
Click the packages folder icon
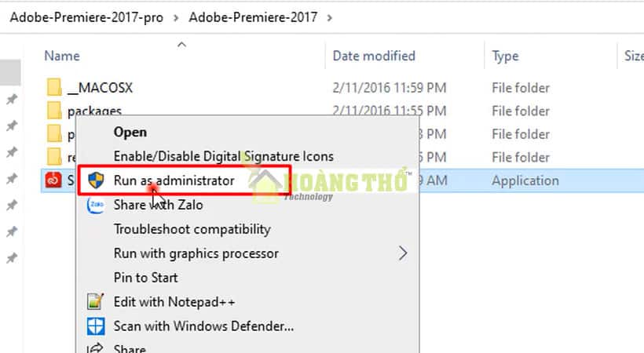[x=54, y=111]
